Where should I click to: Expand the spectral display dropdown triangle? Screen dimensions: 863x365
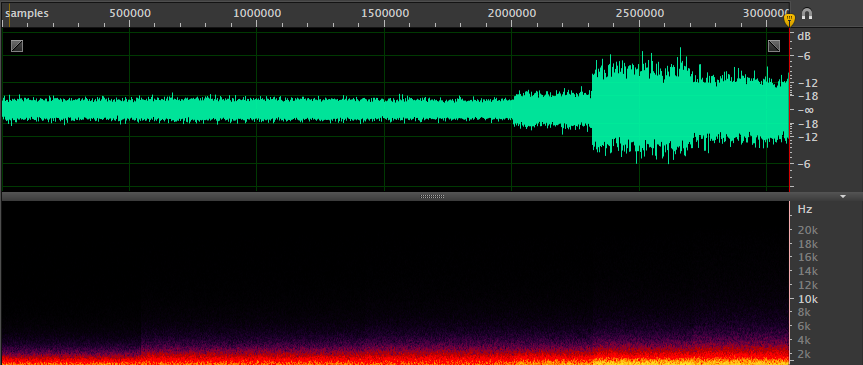pos(843,197)
